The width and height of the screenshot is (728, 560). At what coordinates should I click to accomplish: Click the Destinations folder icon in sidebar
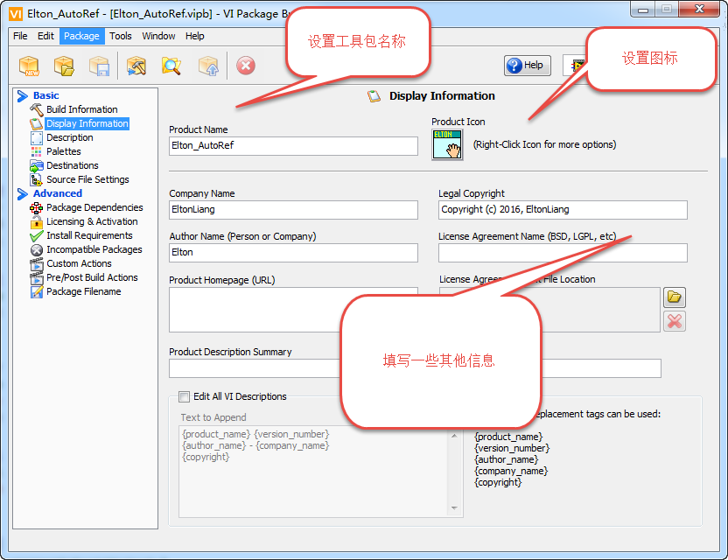tap(36, 165)
